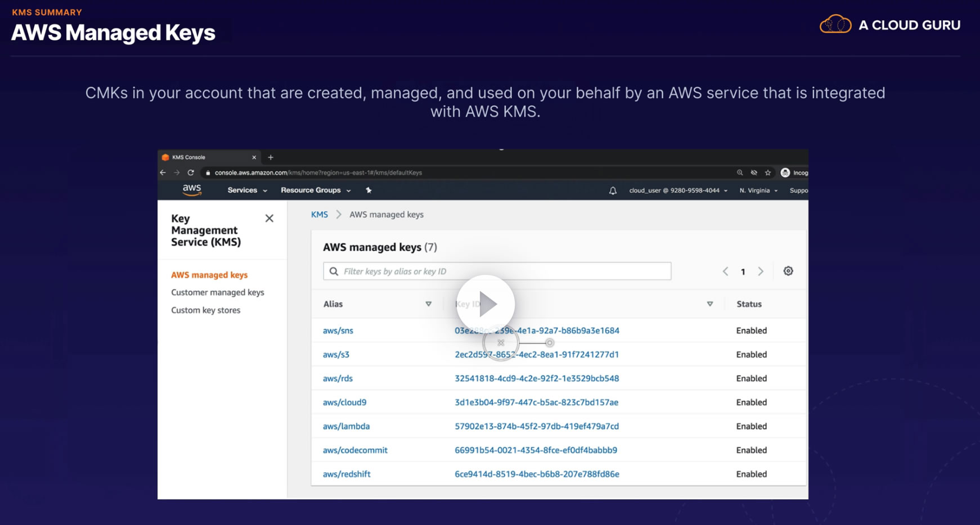Reload page with browser refresh icon
The image size is (980, 525).
click(x=191, y=173)
